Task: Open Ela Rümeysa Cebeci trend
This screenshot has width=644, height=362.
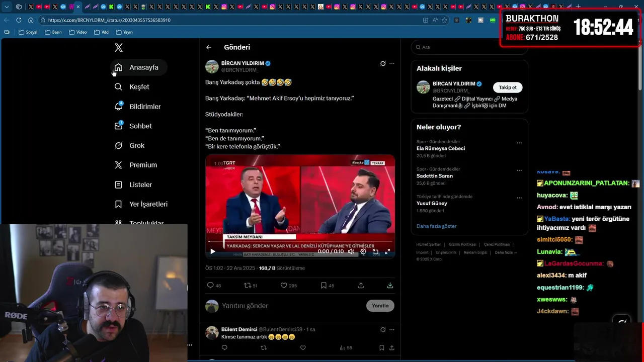Action: pyautogui.click(x=440, y=148)
